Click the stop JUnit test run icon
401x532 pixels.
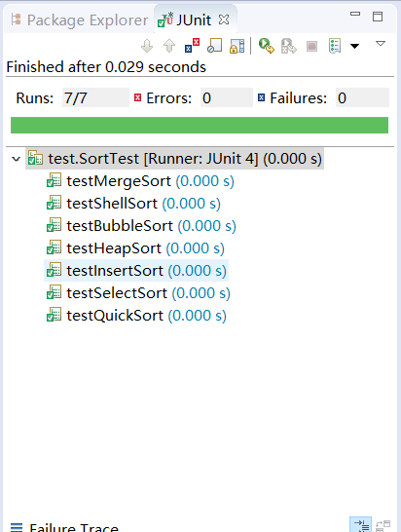click(x=311, y=46)
